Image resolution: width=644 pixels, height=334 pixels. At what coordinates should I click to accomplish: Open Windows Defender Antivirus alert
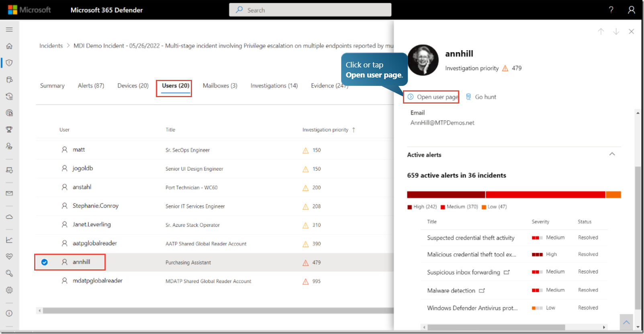[x=472, y=308]
